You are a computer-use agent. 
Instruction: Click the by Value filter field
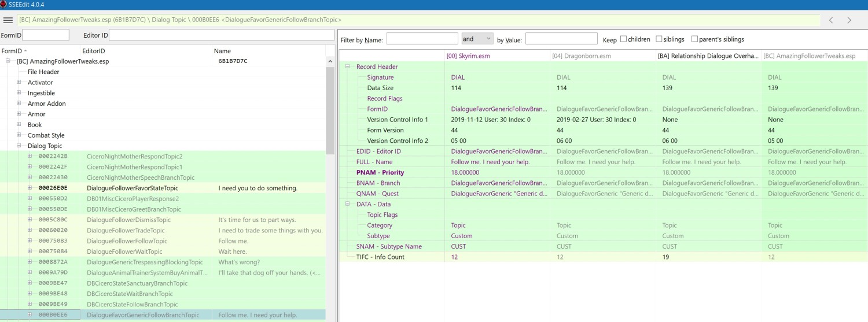[x=561, y=39]
